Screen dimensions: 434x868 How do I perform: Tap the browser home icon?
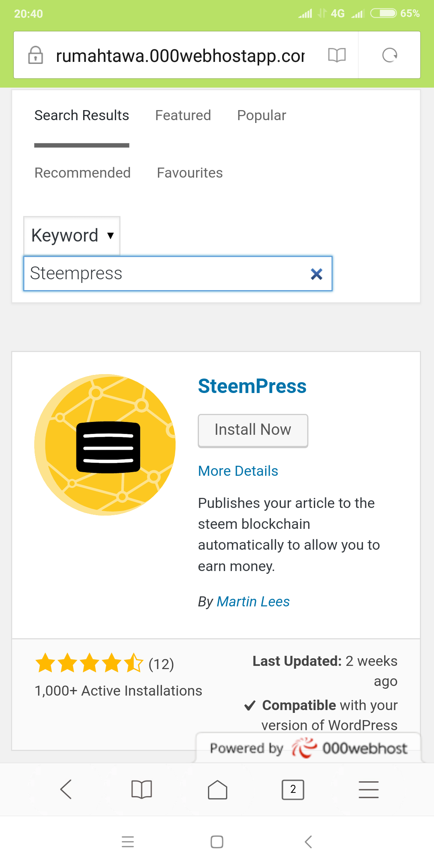coord(217,790)
